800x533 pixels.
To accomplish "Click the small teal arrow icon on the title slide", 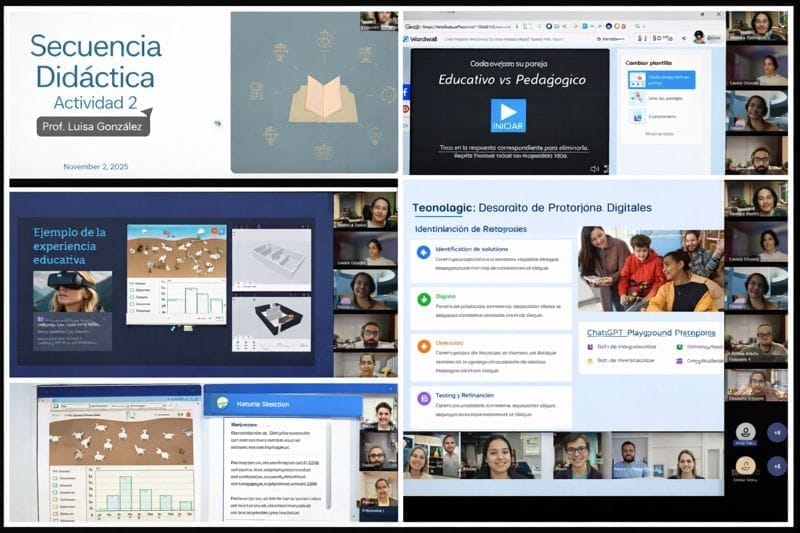I will (218, 123).
